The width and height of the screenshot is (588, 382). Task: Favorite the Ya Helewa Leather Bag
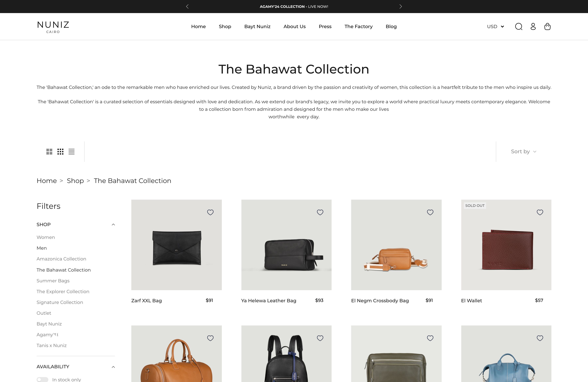coord(320,212)
